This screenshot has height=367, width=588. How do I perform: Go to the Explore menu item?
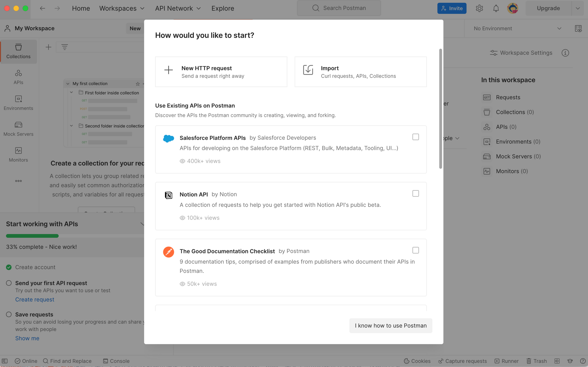coord(223,8)
